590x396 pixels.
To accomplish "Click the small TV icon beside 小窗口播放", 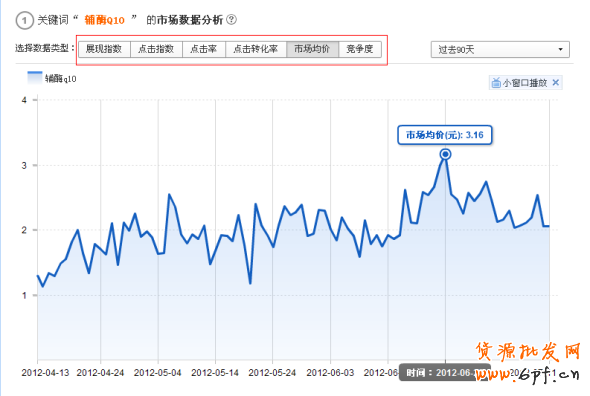I will coord(496,83).
